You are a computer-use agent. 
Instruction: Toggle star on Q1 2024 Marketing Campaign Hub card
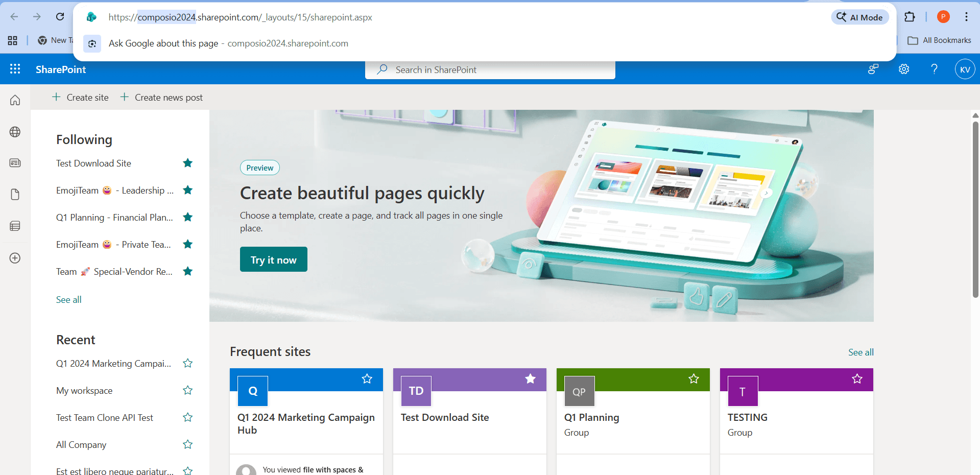[x=367, y=378]
